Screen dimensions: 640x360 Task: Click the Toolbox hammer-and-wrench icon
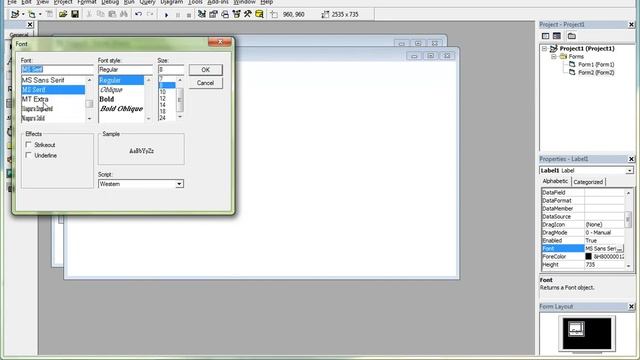tap(248, 14)
